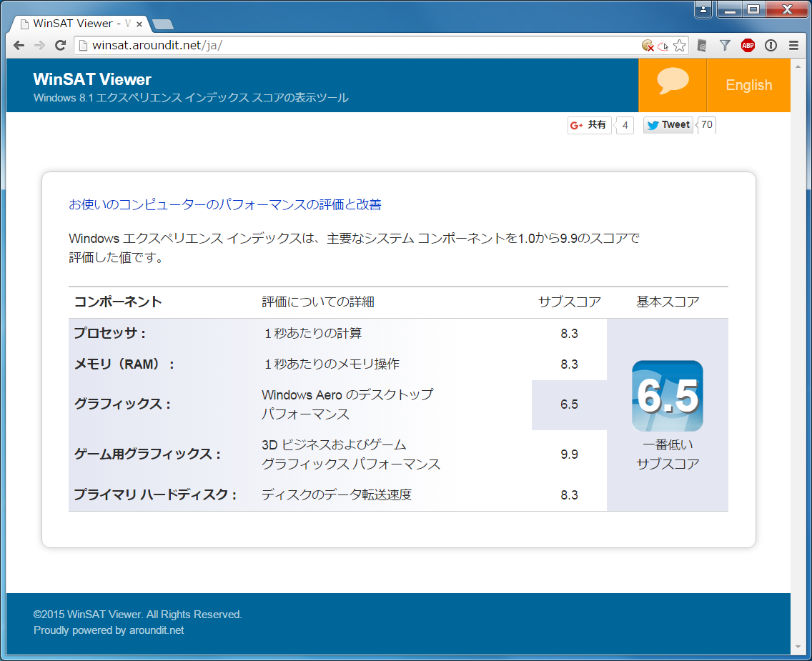The width and height of the screenshot is (812, 661).
Task: Open the Google+ share count 4
Action: pyautogui.click(x=625, y=125)
